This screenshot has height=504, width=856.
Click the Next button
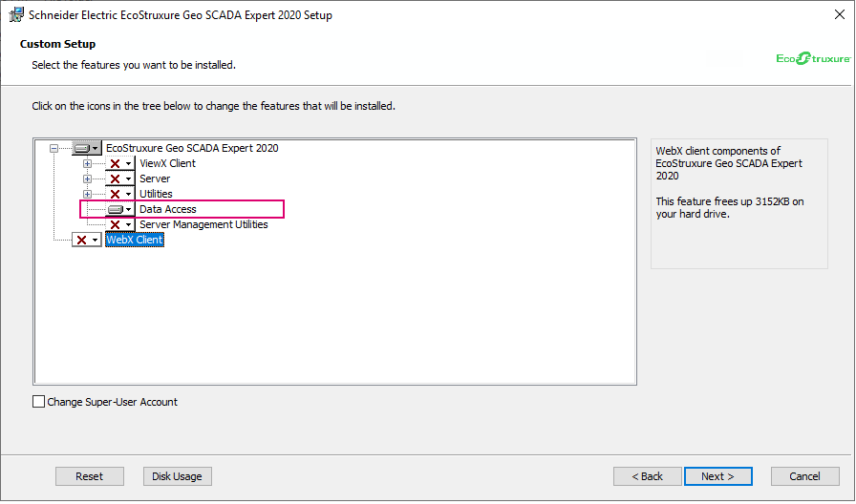click(717, 476)
